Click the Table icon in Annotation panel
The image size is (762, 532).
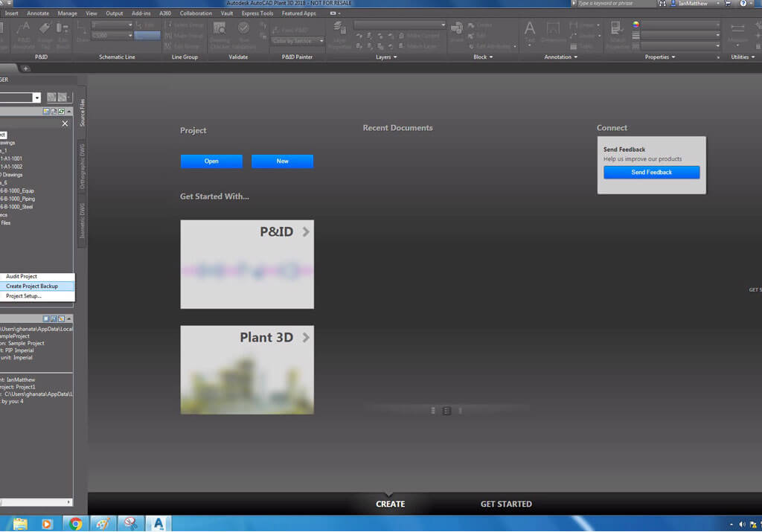(574, 47)
